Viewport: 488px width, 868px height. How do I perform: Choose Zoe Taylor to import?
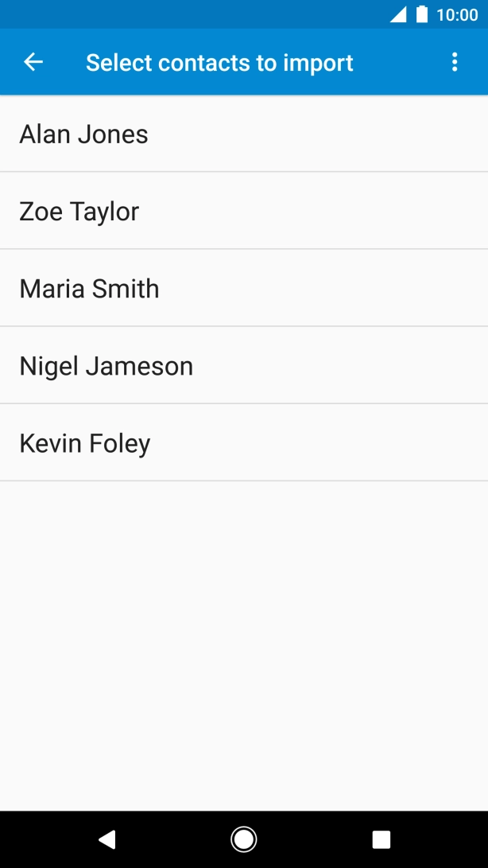(79, 211)
